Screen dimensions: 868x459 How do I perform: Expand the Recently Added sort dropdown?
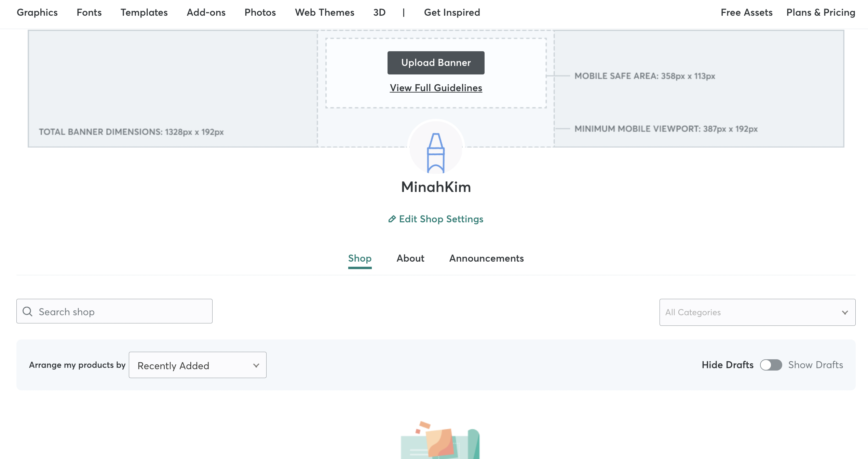(198, 365)
